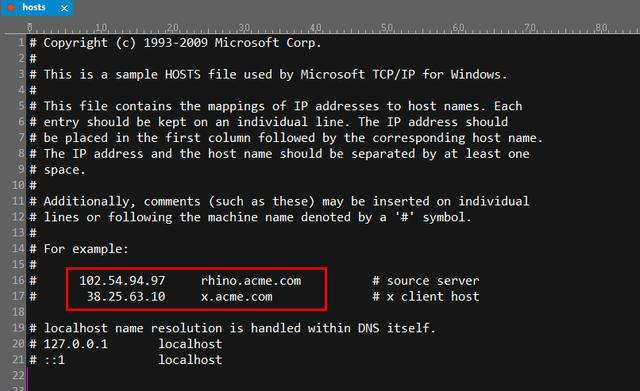The height and width of the screenshot is (391, 640).
Task: Click the ruler at column mark 40
Action: click(x=316, y=27)
